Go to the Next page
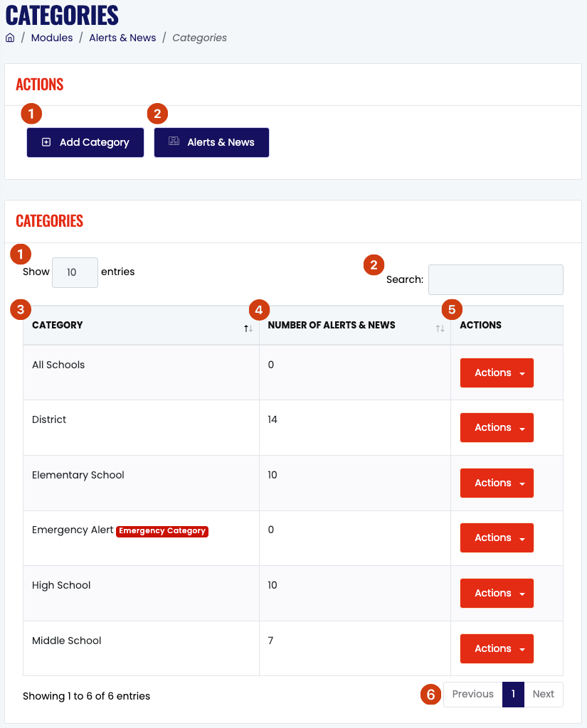Image resolution: width=587 pixels, height=728 pixels. pos(544,694)
